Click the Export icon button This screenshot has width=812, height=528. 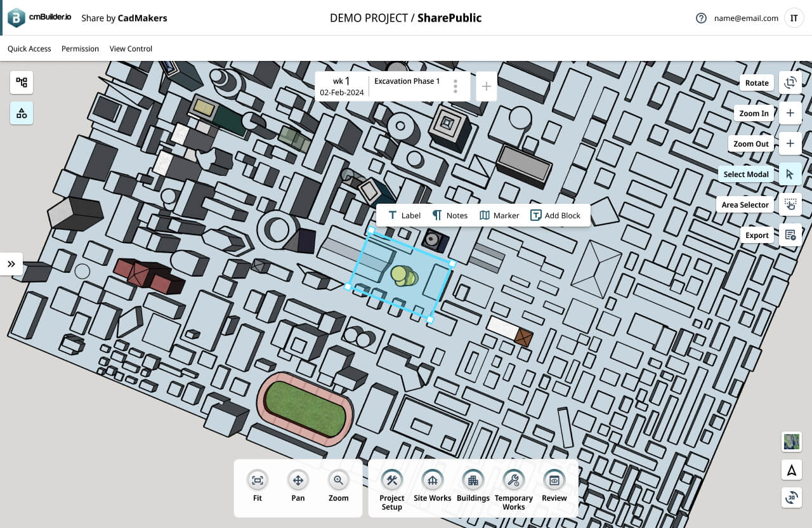[x=790, y=235]
